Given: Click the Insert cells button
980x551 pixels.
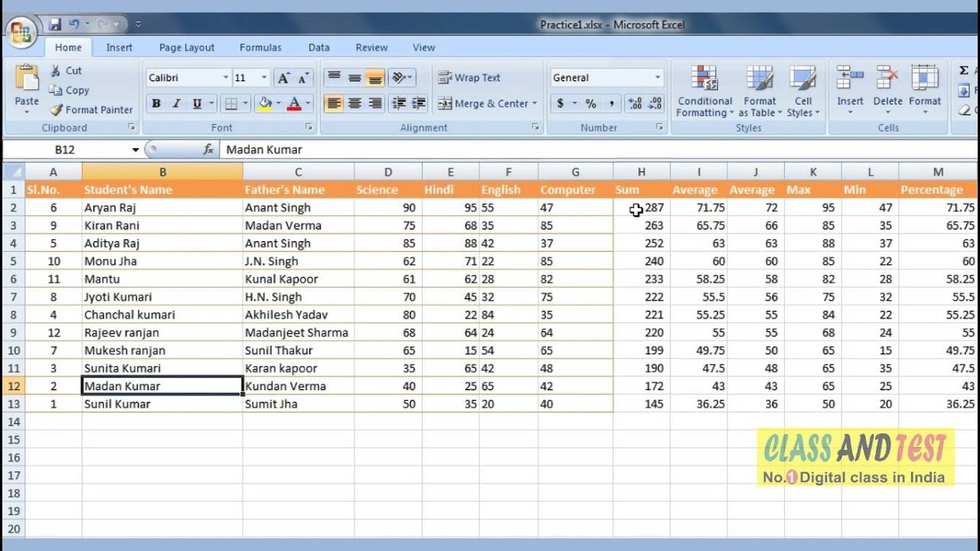Looking at the screenshot, I should coord(850,91).
